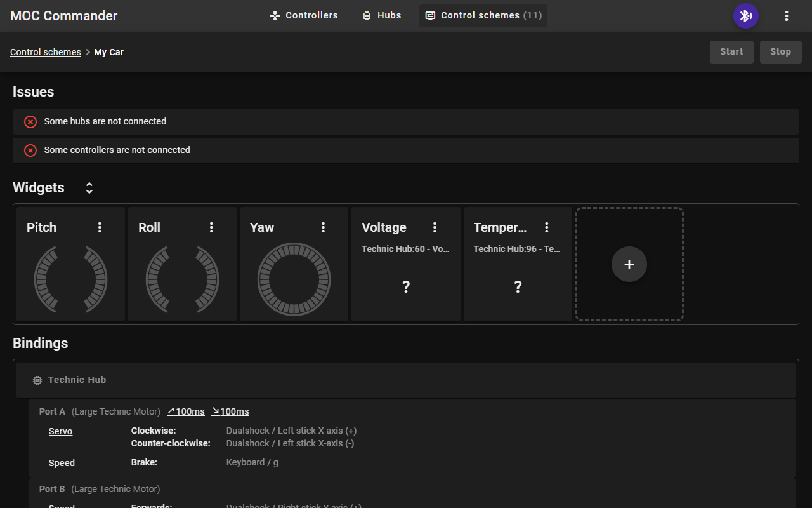The height and width of the screenshot is (508, 812).
Task: Click the Pitch gauge indicator
Action: tap(71, 279)
